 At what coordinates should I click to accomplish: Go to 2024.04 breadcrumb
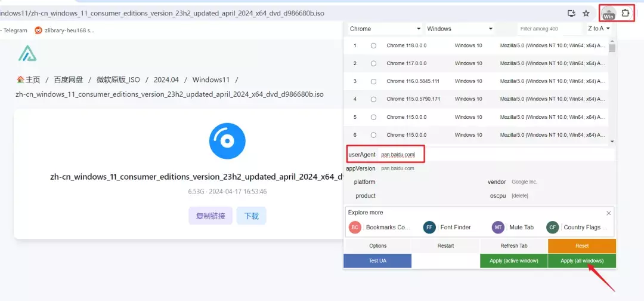pos(166,79)
